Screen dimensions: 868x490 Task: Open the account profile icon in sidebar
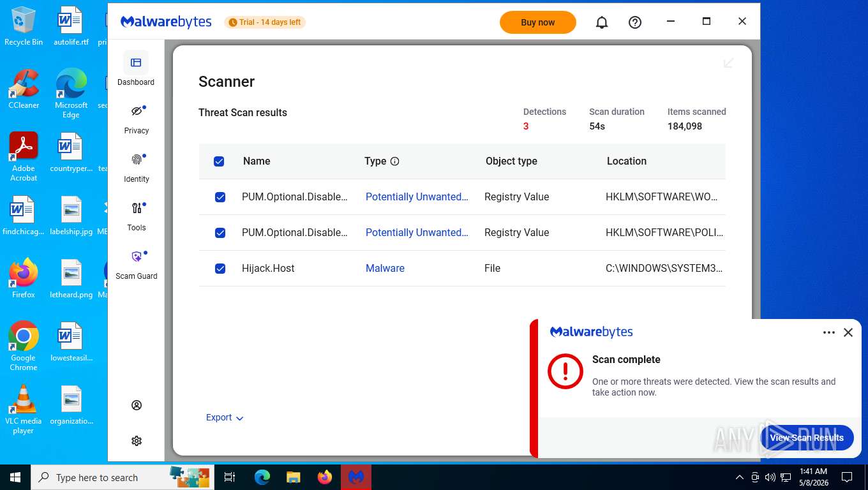click(137, 405)
